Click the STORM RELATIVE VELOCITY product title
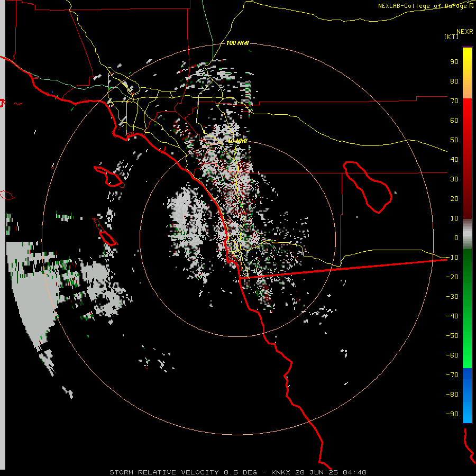 [x=164, y=472]
